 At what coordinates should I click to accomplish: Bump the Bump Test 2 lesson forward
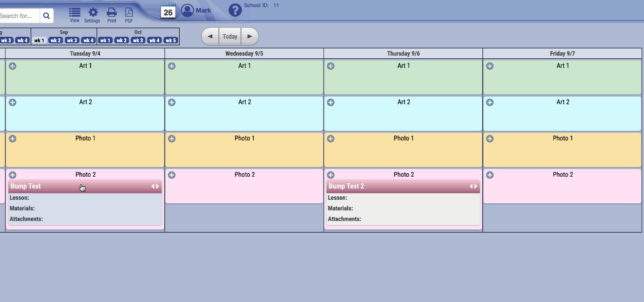(475, 186)
